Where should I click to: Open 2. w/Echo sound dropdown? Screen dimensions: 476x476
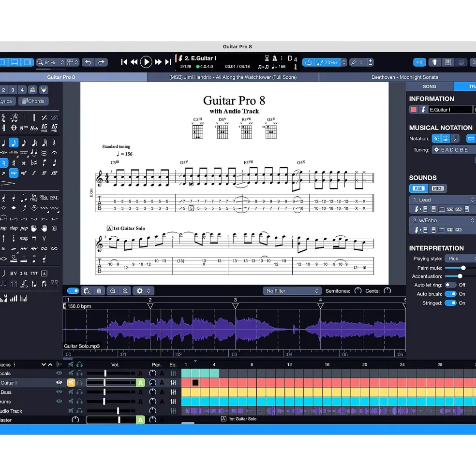[443, 220]
